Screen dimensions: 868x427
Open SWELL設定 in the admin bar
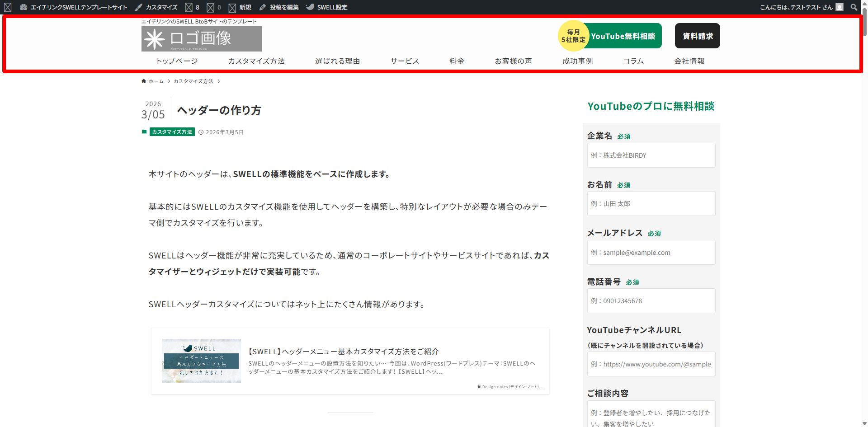pyautogui.click(x=327, y=7)
